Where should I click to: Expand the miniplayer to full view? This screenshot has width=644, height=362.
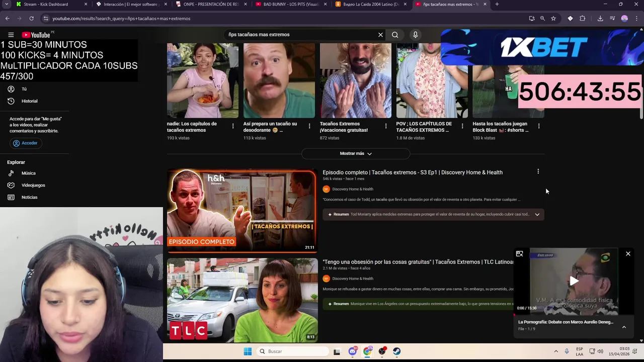(519, 254)
